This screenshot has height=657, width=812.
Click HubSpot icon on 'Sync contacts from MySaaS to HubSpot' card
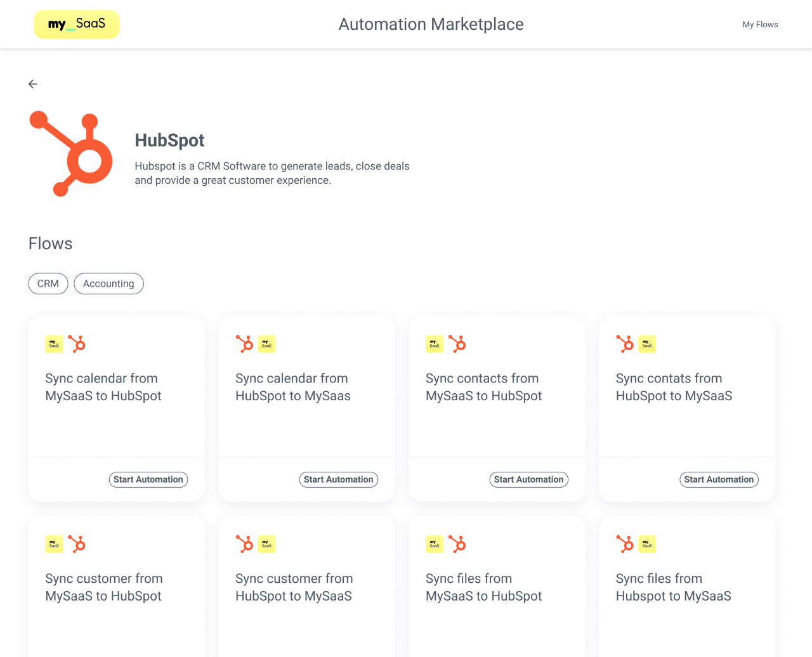[457, 344]
